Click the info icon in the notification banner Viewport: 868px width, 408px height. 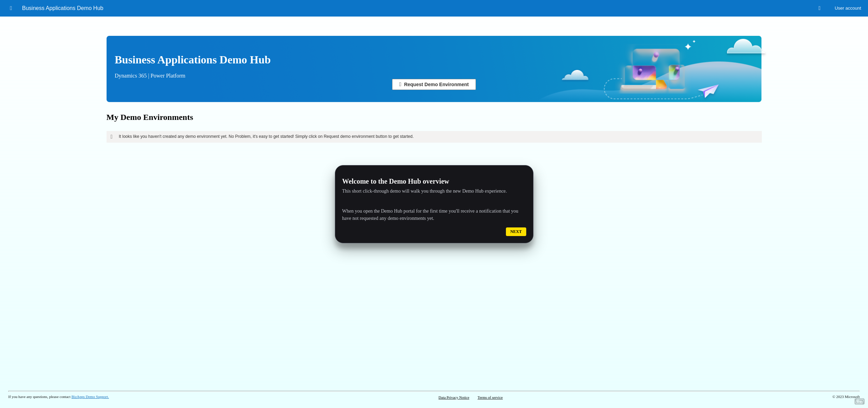[111, 136]
